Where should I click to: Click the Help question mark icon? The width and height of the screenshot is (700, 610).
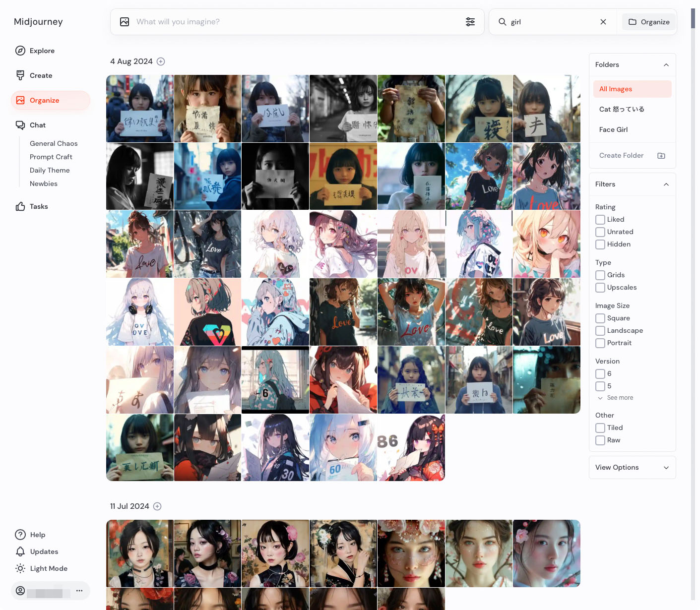click(20, 535)
